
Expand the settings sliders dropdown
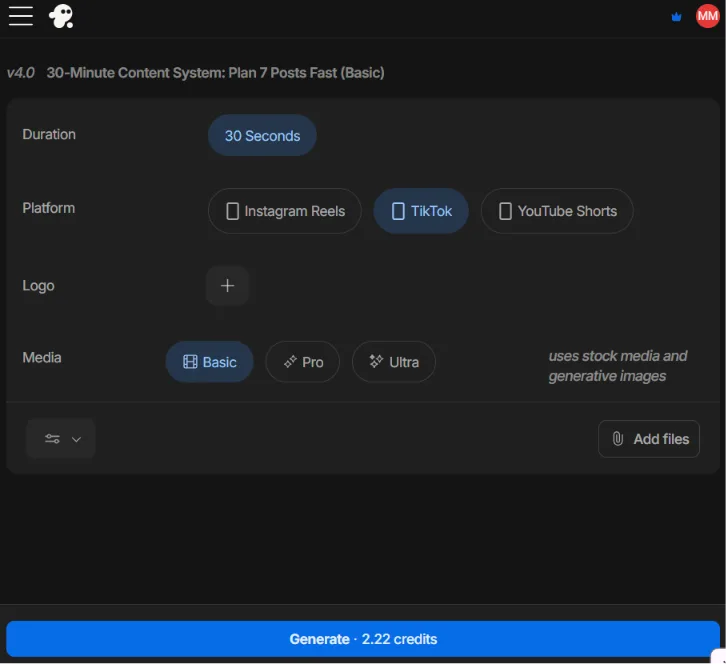(61, 439)
